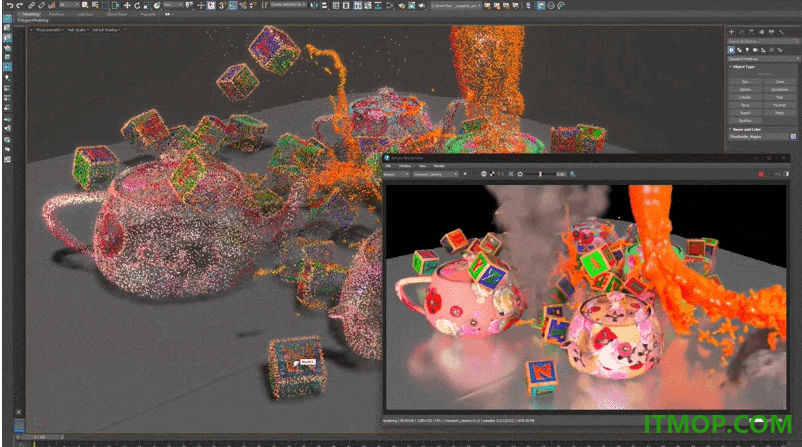Switch to the Object Paint ribbon tab
Screen dimensions: 802x447
tap(117, 14)
